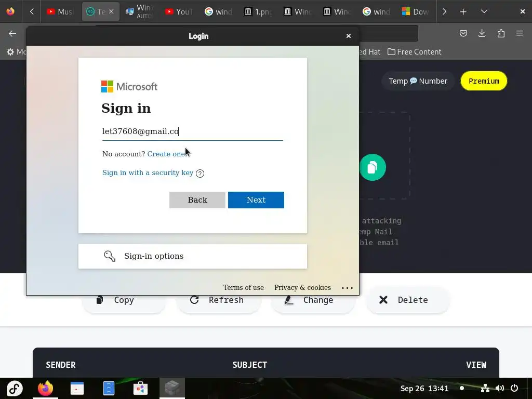Open Firefox from the taskbar
Screen dimensions: 532x399
coord(46,389)
